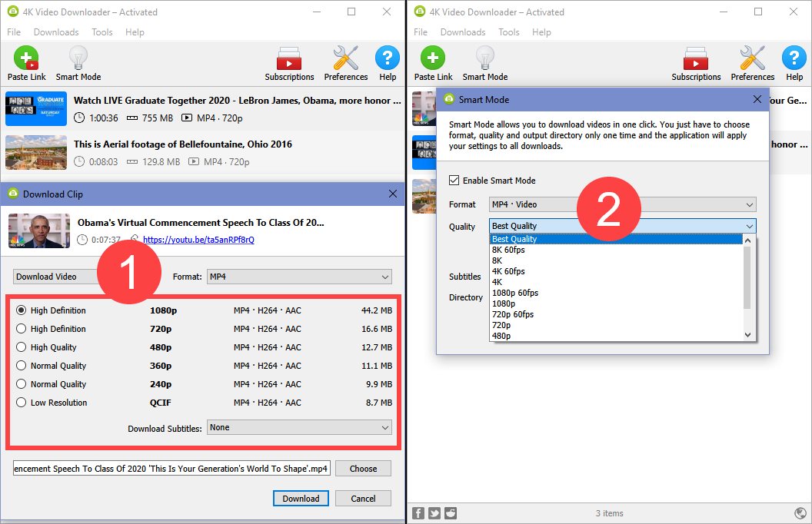Open Facebook icon in right window status bar

tap(418, 513)
